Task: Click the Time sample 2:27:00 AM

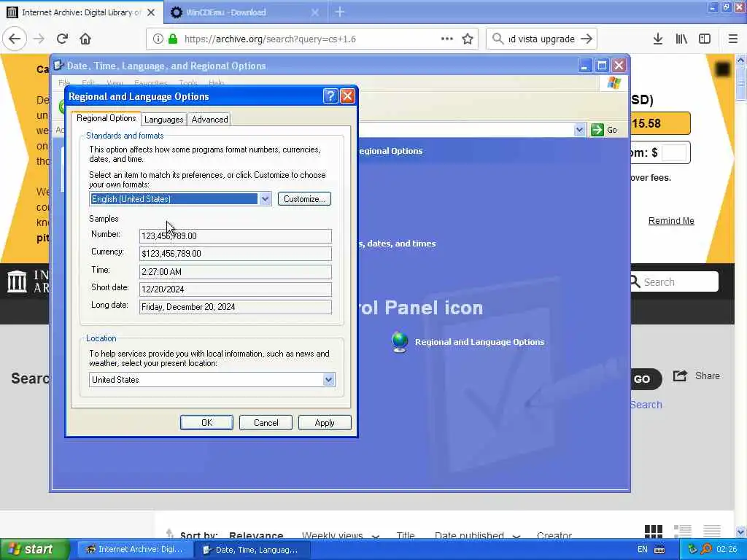Action: (x=236, y=272)
